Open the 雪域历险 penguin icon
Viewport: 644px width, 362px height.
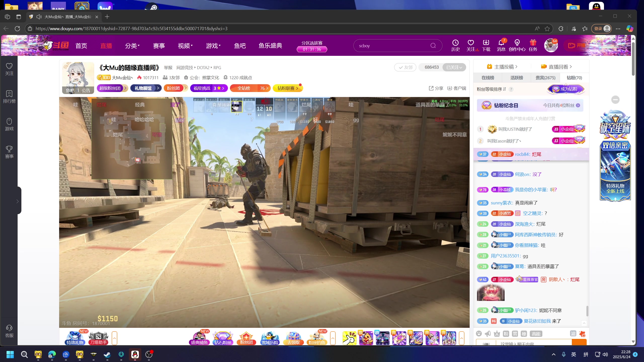click(270, 338)
